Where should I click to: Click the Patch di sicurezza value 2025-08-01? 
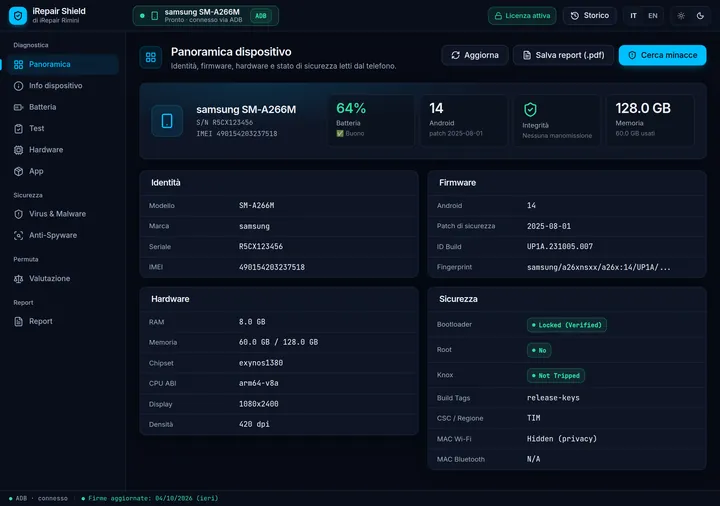pyautogui.click(x=549, y=226)
